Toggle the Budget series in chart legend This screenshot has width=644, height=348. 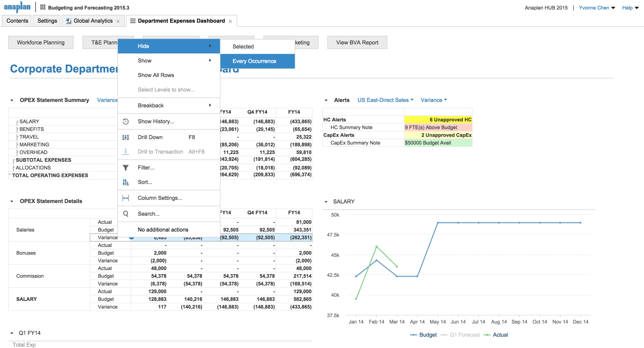pyautogui.click(x=423, y=335)
